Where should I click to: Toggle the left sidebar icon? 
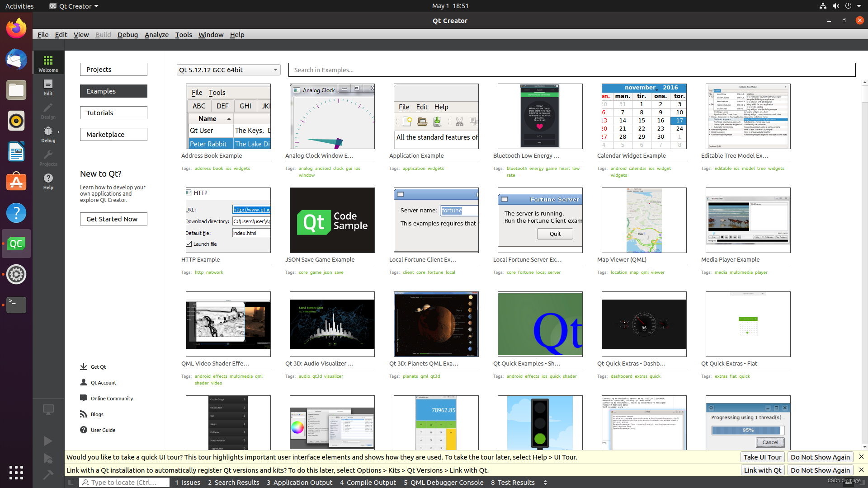71,482
